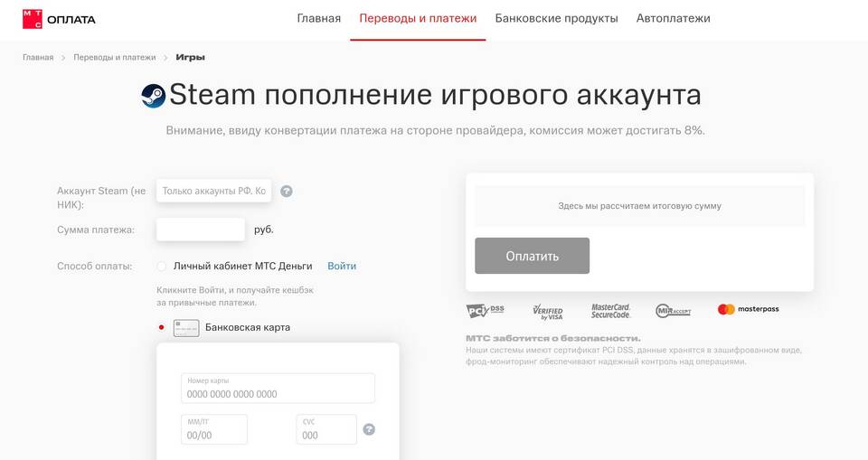Click the MIR Accept badge
868x460 pixels.
tap(673, 311)
